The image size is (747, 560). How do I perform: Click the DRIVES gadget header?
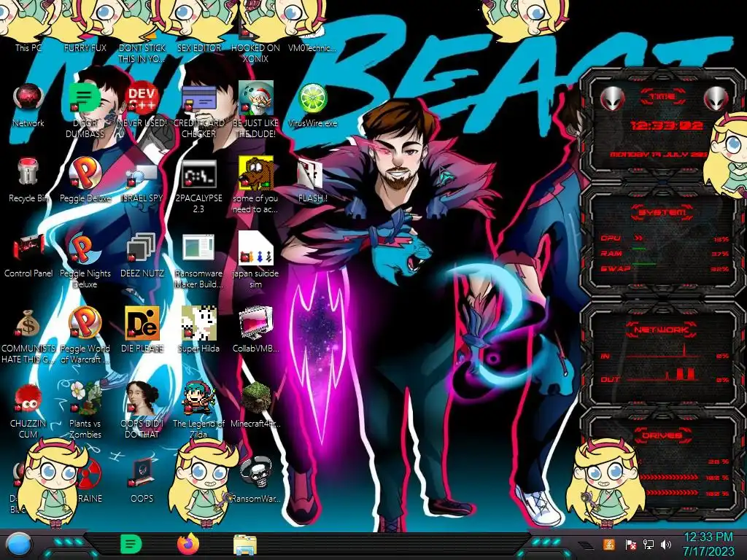point(662,435)
